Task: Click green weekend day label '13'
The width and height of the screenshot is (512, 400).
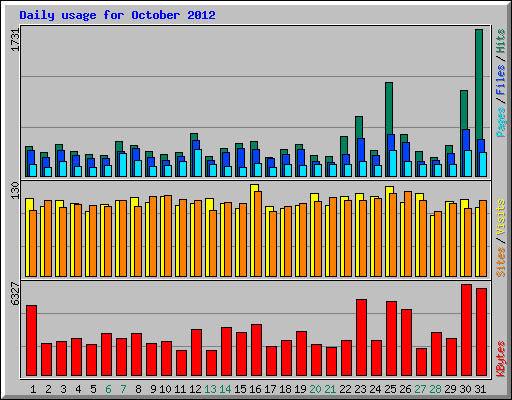Action: 210,389
